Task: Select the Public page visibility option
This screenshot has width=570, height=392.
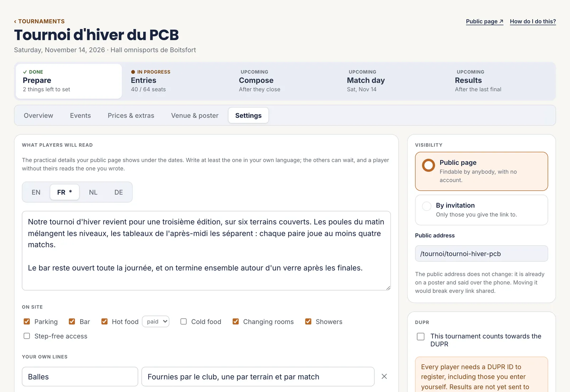Action: 482,171
